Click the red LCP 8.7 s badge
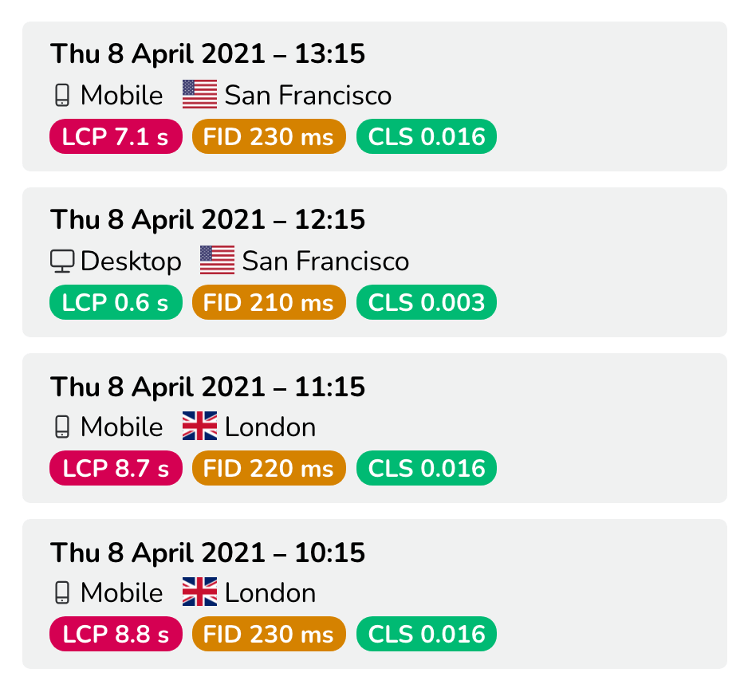This screenshot has height=700, width=748. (116, 468)
